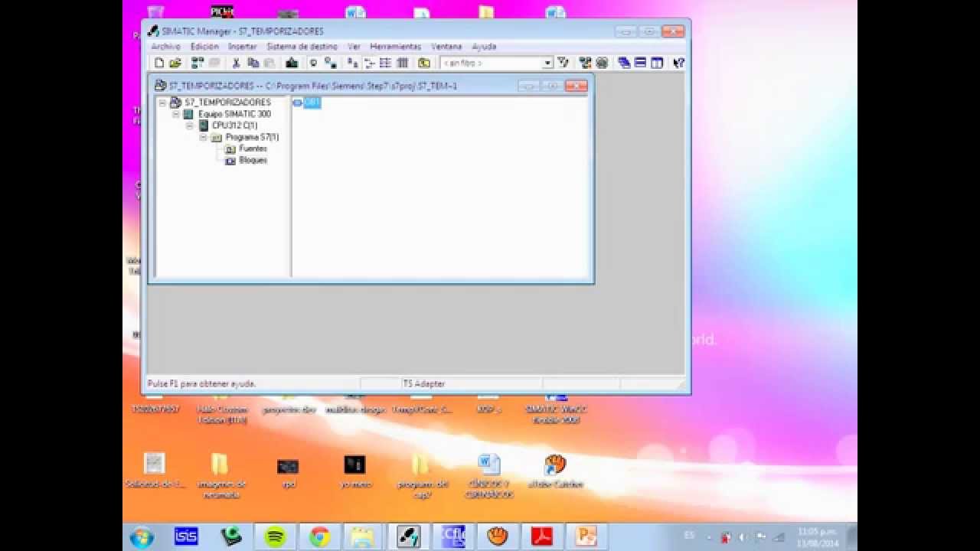Open PowerPoint from the taskbar

[x=587, y=537]
